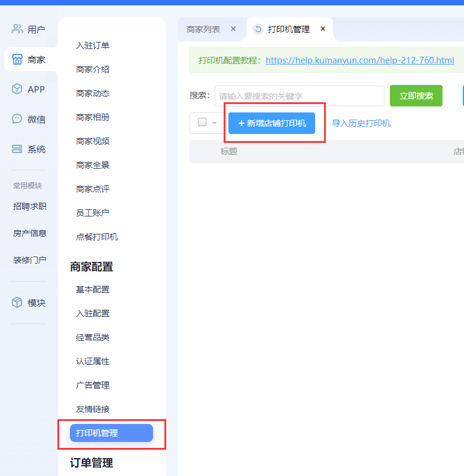Open 商家动态 menu item
This screenshot has height=476, width=464.
[x=93, y=93]
